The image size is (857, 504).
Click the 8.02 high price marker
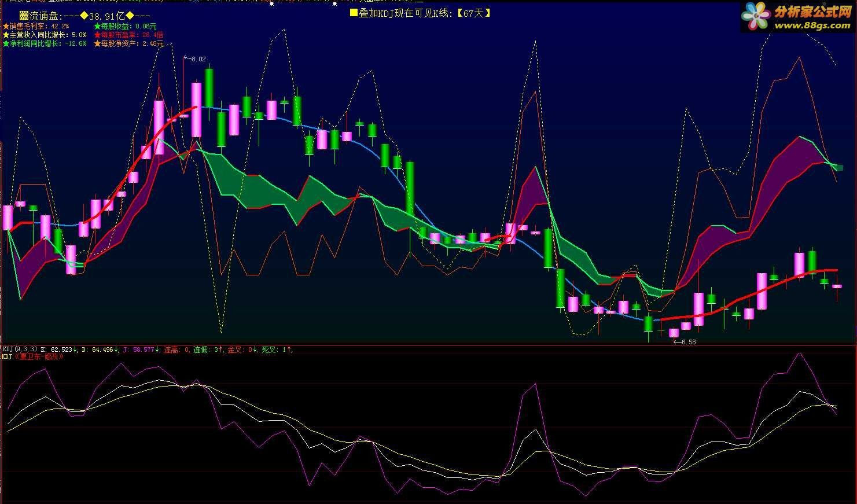195,58
